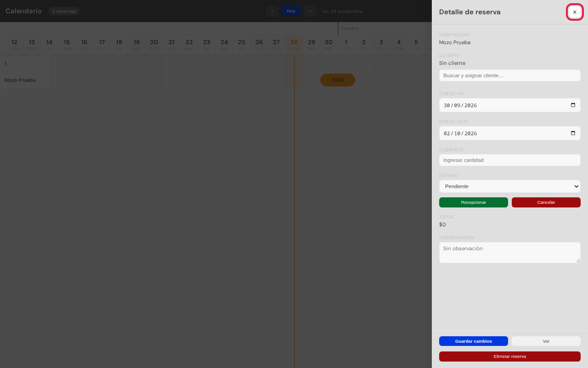Click day 12 SÁB column header
The image size is (588, 368).
pyautogui.click(x=15, y=45)
